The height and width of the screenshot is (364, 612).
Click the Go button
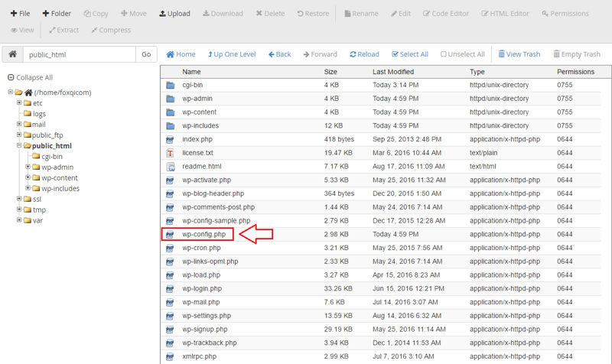pos(146,54)
